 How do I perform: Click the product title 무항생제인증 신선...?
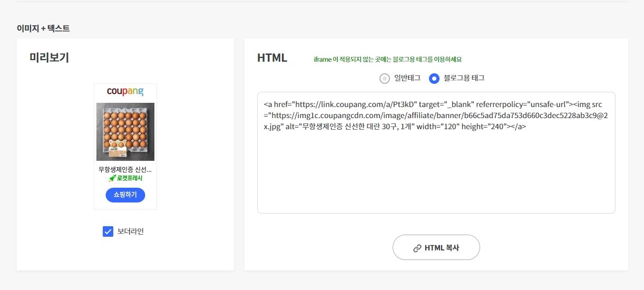point(125,170)
